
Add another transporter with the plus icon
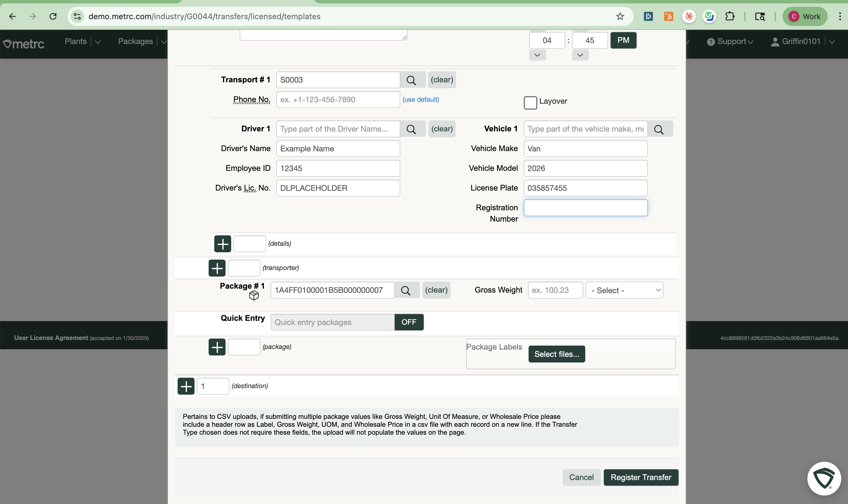pyautogui.click(x=217, y=268)
